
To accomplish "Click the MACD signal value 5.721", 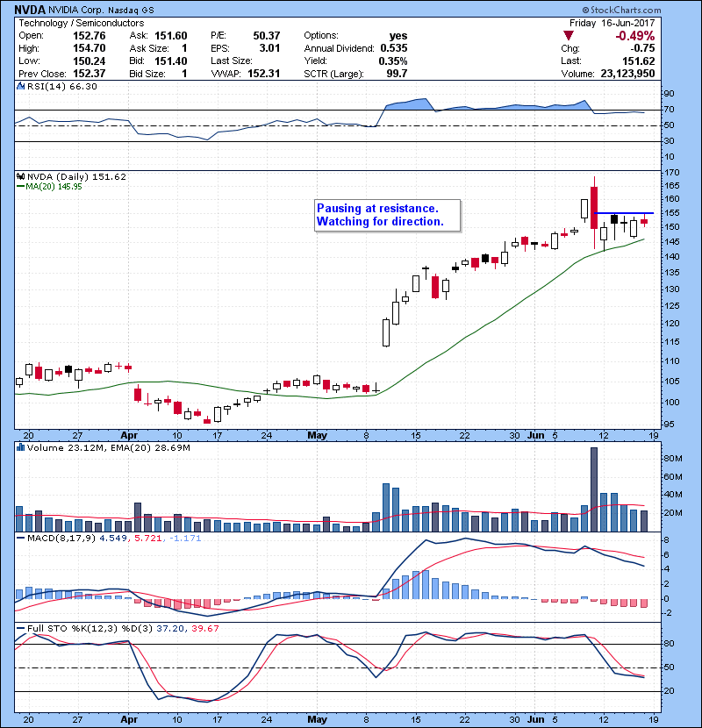I will (148, 539).
